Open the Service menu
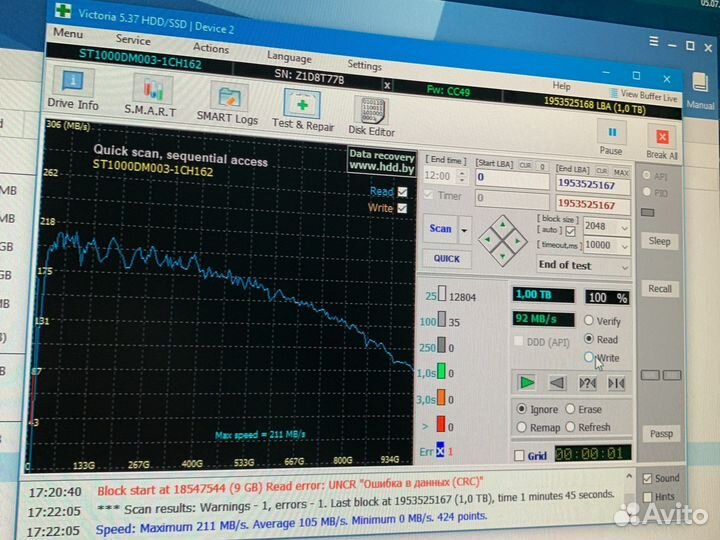Image resolution: width=720 pixels, height=540 pixels. click(133, 40)
